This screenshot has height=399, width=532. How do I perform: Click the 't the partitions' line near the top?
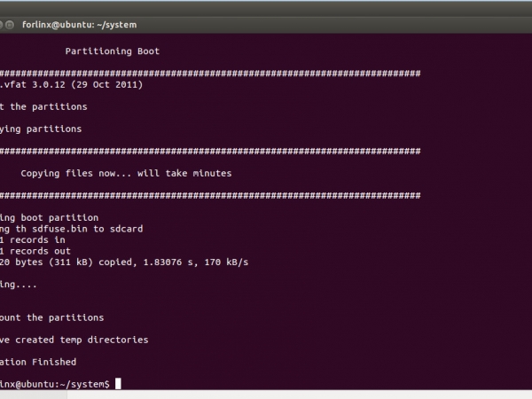coord(43,106)
